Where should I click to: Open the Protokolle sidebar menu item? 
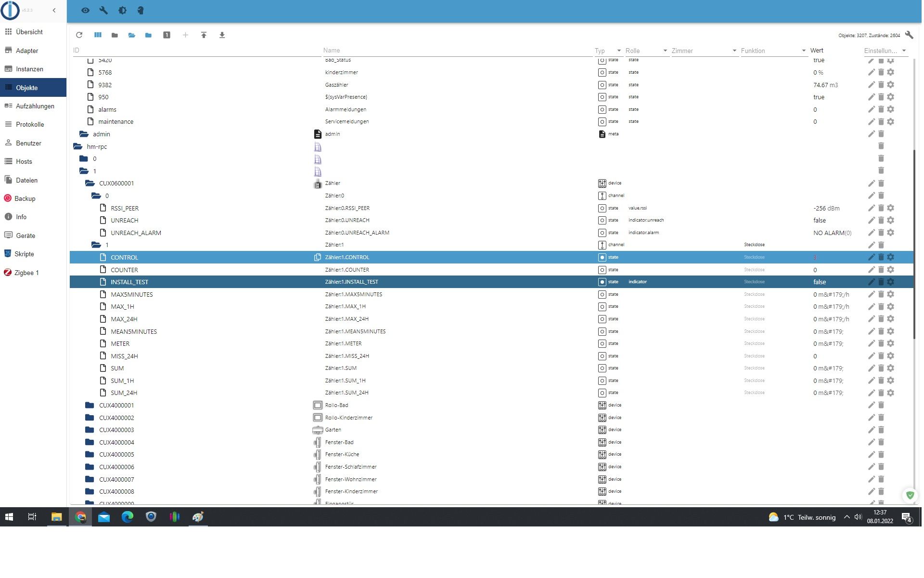[30, 124]
